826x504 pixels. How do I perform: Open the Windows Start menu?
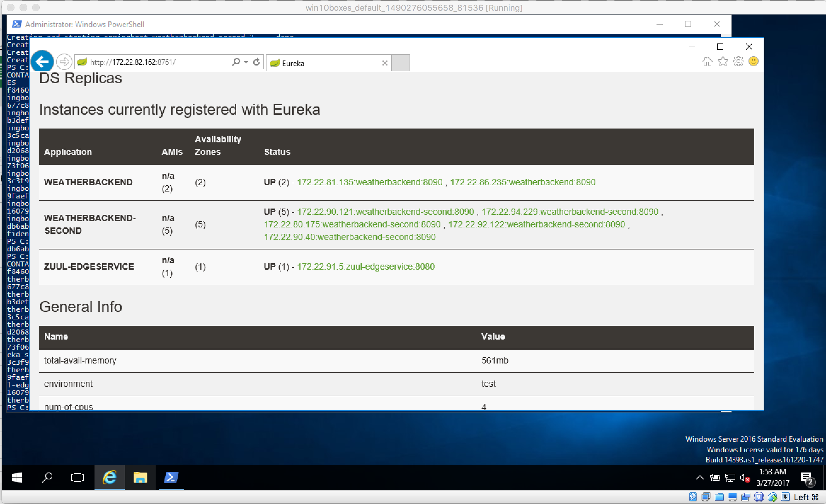17,478
